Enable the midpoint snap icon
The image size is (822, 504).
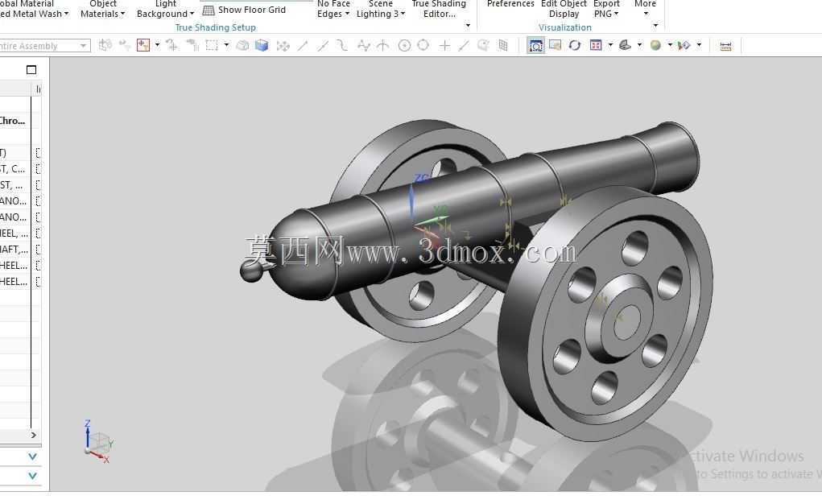click(322, 46)
